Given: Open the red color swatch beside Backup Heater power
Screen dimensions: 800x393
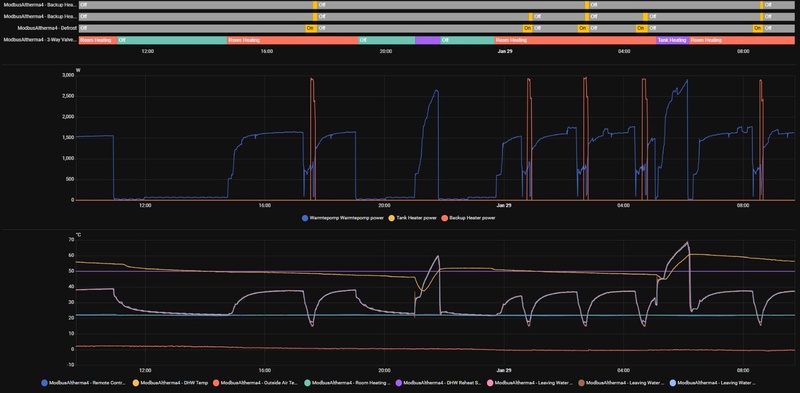Looking at the screenshot, I should (x=444, y=218).
